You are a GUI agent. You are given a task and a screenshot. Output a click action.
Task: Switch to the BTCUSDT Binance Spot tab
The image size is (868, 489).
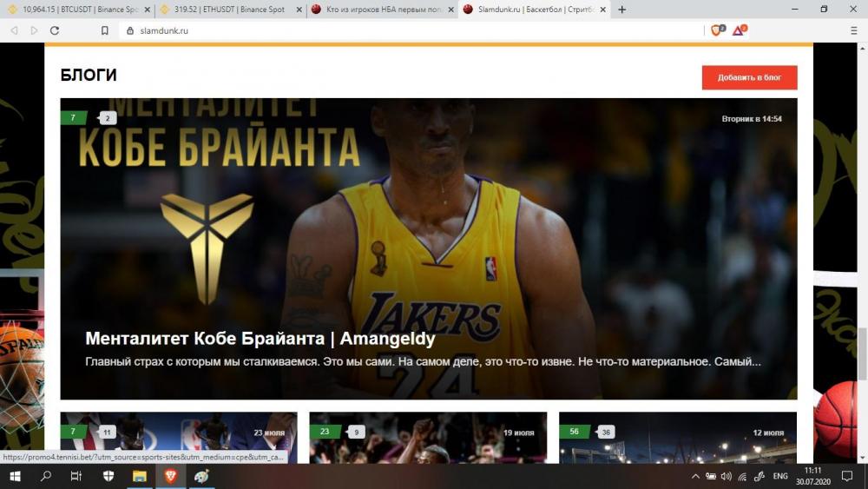pyautogui.click(x=74, y=10)
